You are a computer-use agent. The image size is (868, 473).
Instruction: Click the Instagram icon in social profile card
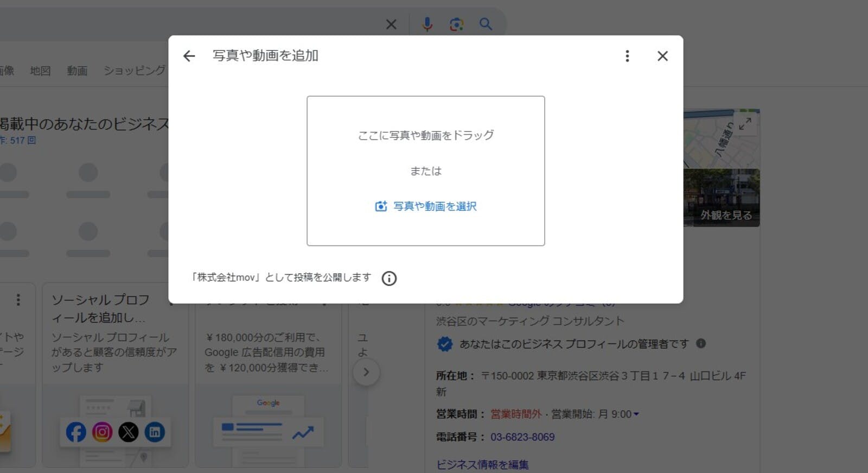[x=102, y=432]
